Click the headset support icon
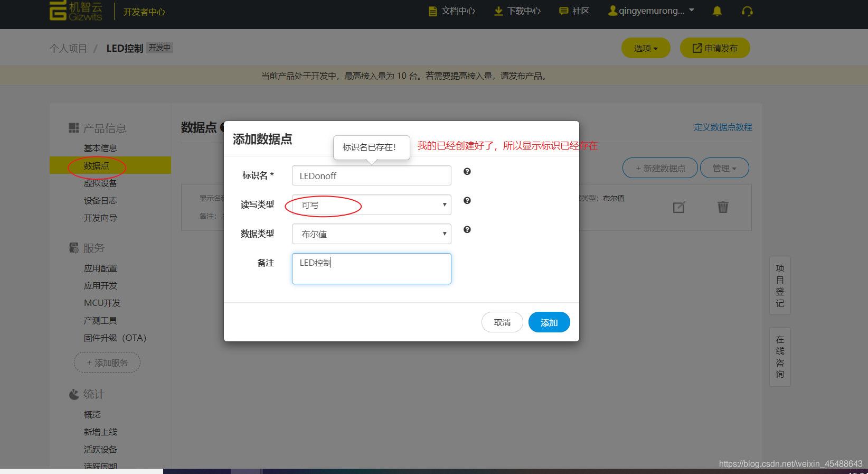This screenshot has height=474, width=868. (x=747, y=11)
